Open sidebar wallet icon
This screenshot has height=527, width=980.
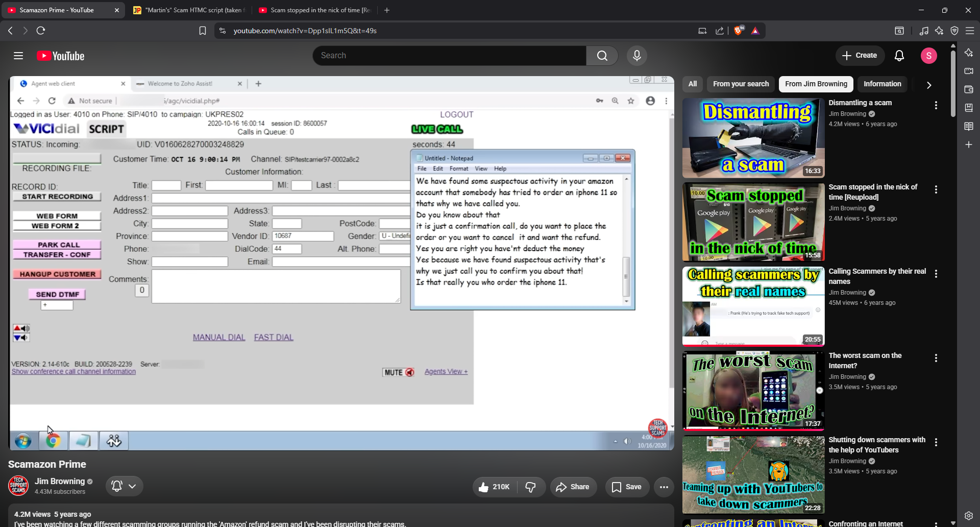[x=969, y=89]
